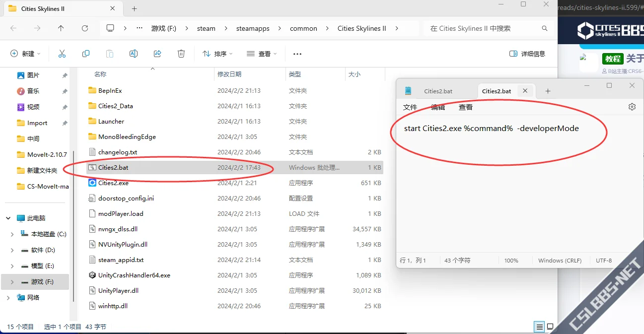The width and height of the screenshot is (644, 334).
Task: Click steamapps in the address breadcrumb
Action: [253, 28]
